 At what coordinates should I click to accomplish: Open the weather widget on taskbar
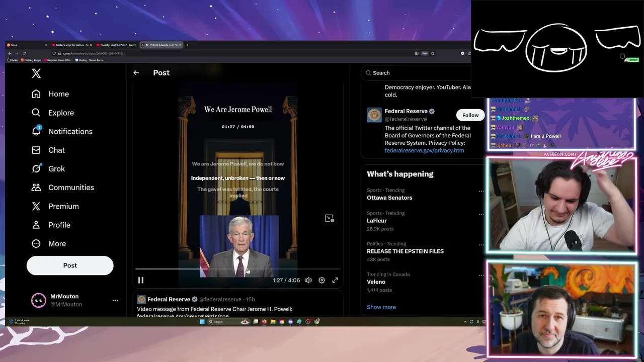click(x=19, y=322)
